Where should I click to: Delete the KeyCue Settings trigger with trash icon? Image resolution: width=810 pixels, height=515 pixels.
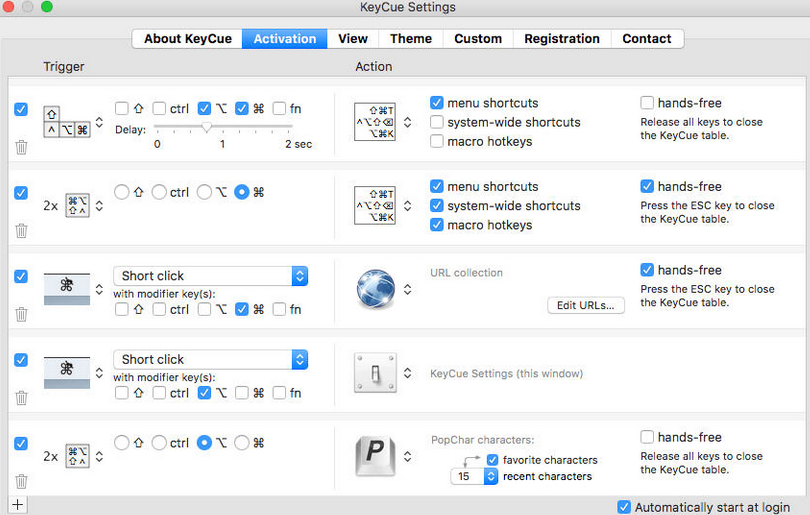click(21, 398)
